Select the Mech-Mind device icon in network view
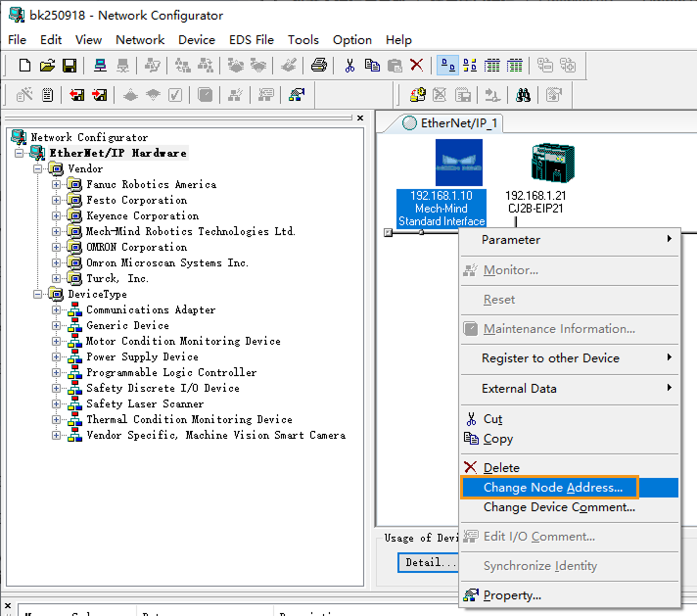The height and width of the screenshot is (616, 697). click(x=459, y=163)
